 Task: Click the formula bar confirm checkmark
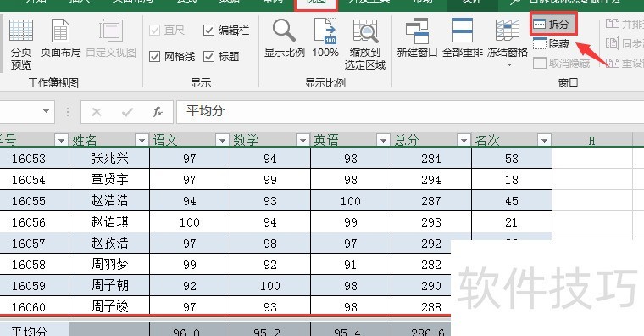pyautogui.click(x=127, y=112)
